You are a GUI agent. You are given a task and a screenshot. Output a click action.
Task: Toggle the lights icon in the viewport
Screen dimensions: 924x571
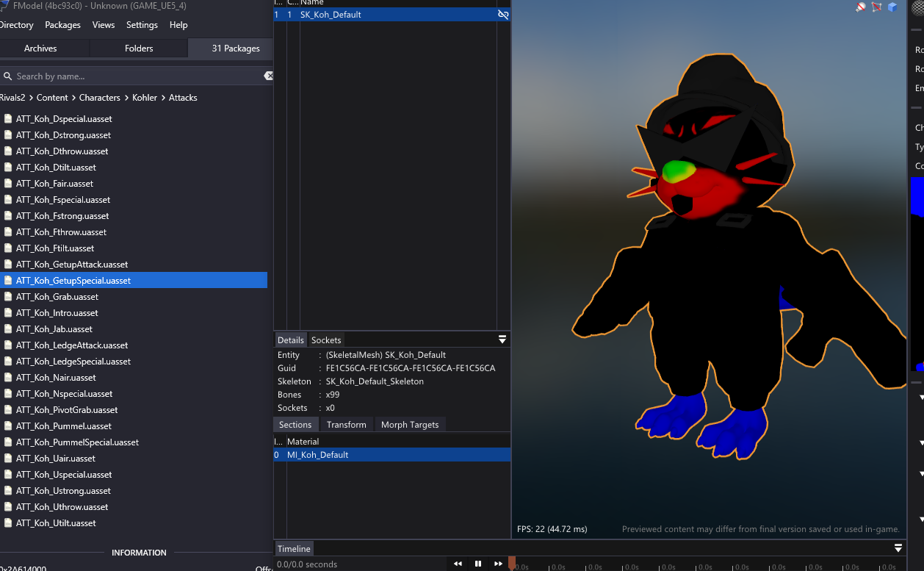861,7
